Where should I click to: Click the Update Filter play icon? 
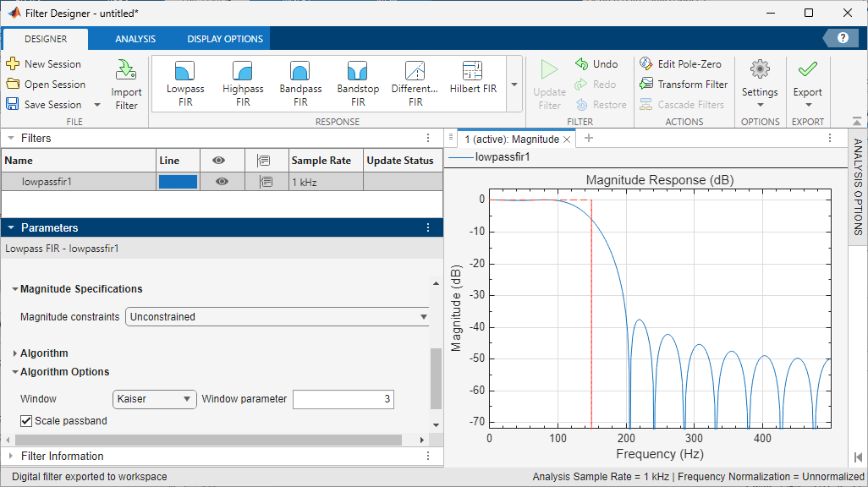[x=549, y=69]
